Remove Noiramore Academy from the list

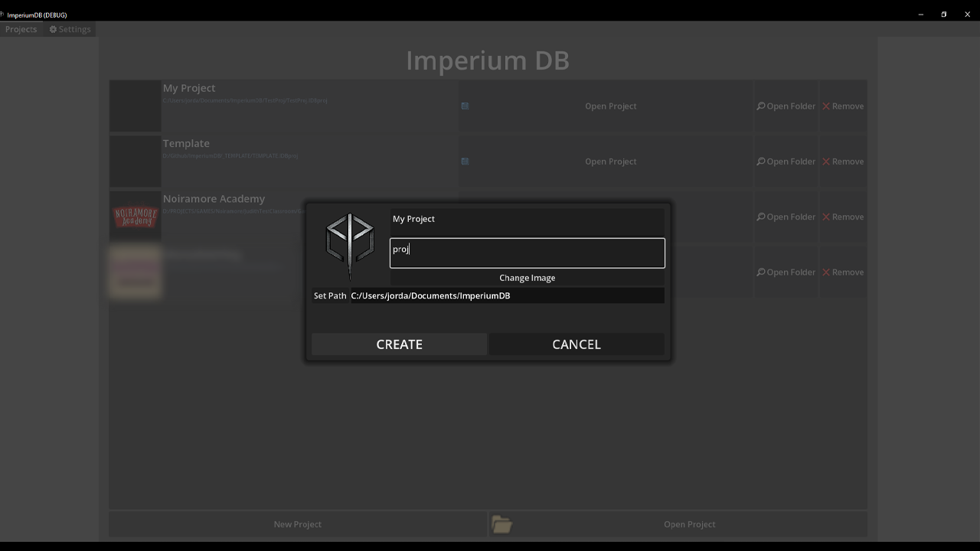coord(843,217)
